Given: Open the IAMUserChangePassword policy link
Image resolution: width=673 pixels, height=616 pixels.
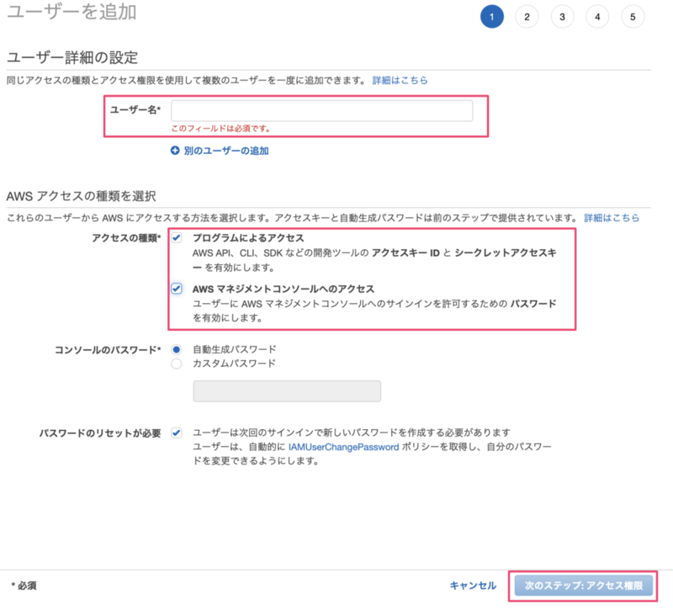Looking at the screenshot, I should pos(344,448).
